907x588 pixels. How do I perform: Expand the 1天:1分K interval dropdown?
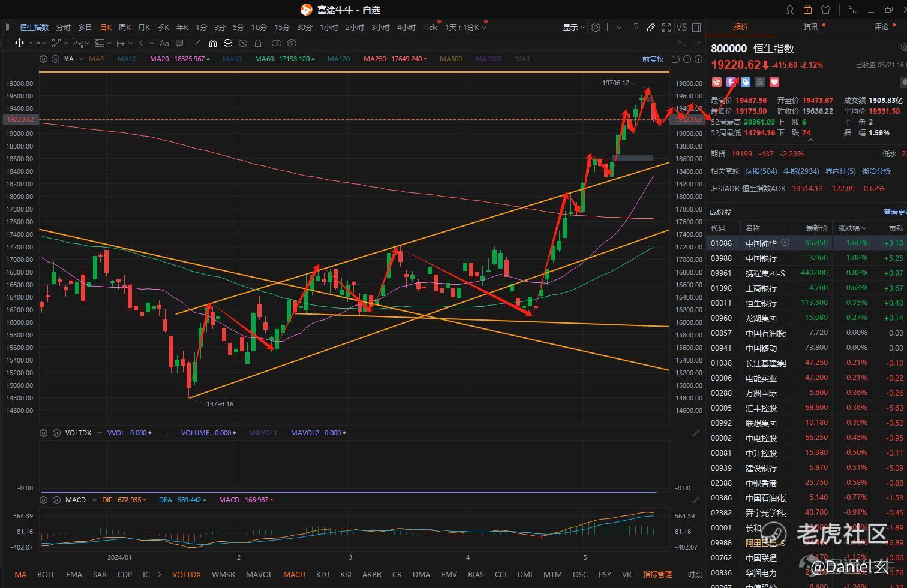click(466, 27)
